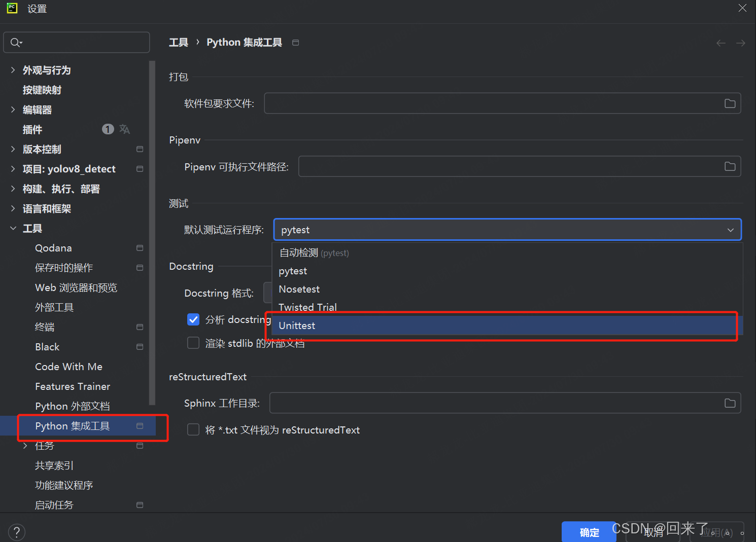Click project-level icon beside 保存时的操作
The height and width of the screenshot is (542, 756).
[x=140, y=268]
